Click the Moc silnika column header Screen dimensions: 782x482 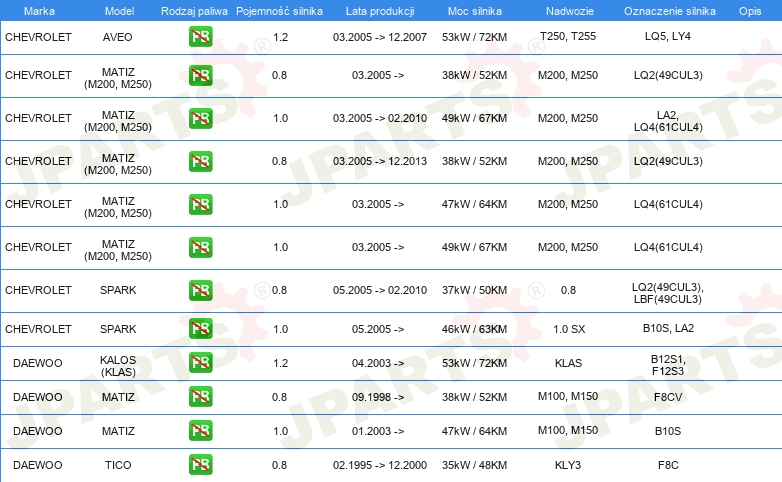pos(474,11)
